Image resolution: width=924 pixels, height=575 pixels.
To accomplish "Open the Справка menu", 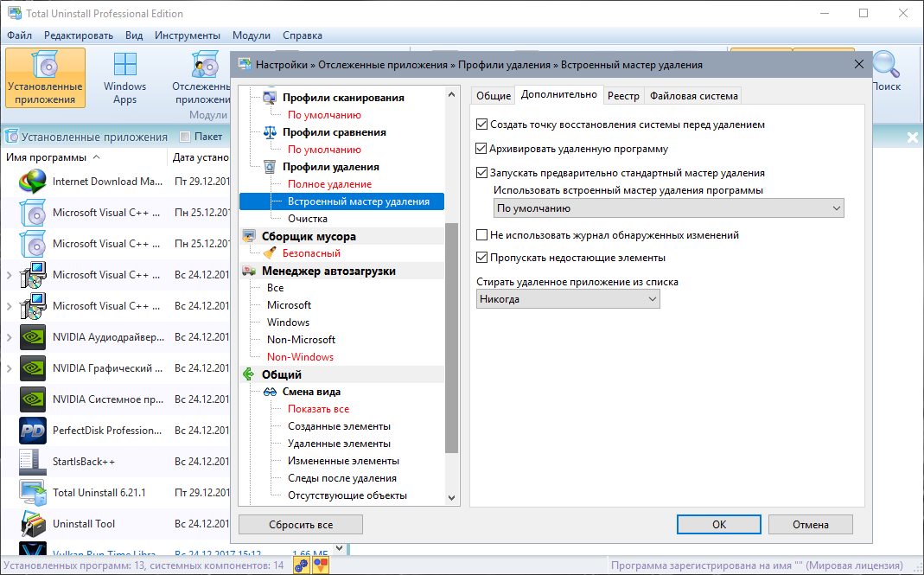I will tap(303, 35).
